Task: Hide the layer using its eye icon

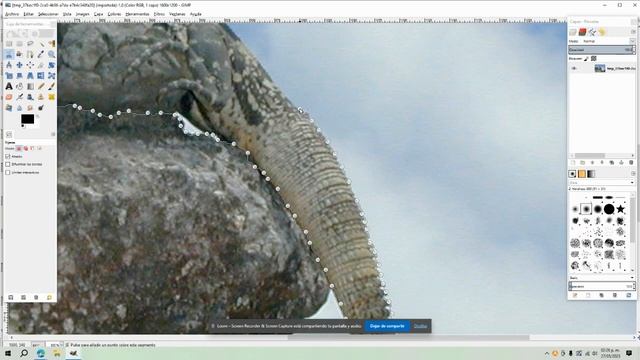Action: tap(574, 68)
